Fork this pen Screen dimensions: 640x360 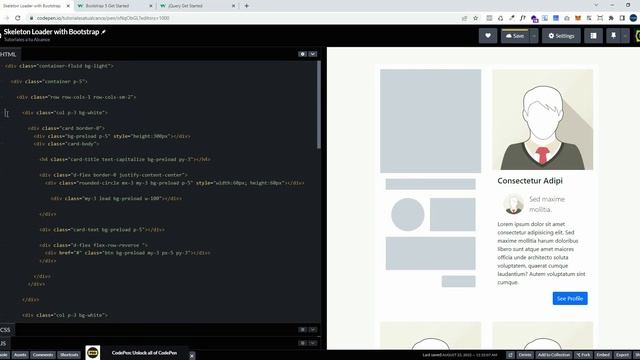click(x=583, y=355)
